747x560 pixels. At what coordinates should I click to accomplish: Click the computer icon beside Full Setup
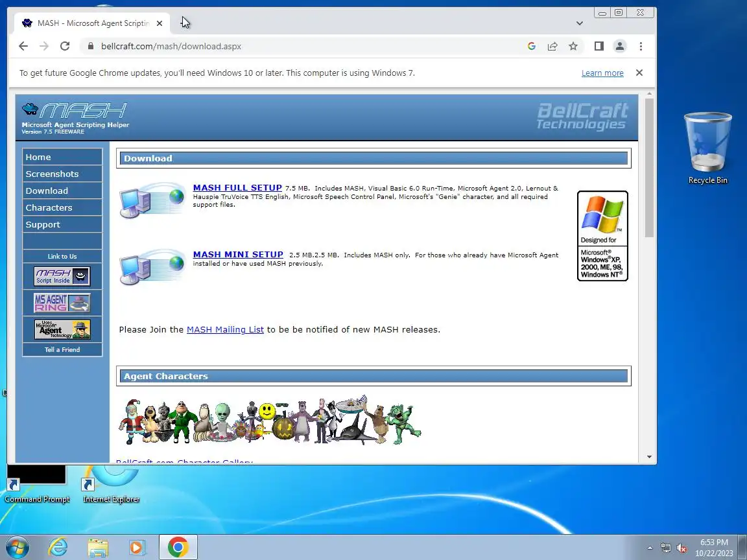[152, 200]
